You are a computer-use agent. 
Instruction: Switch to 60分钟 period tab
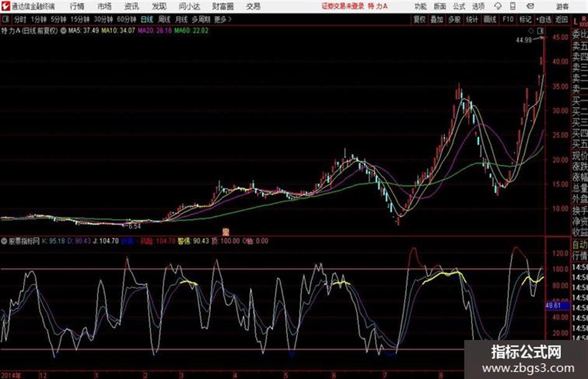[127, 19]
